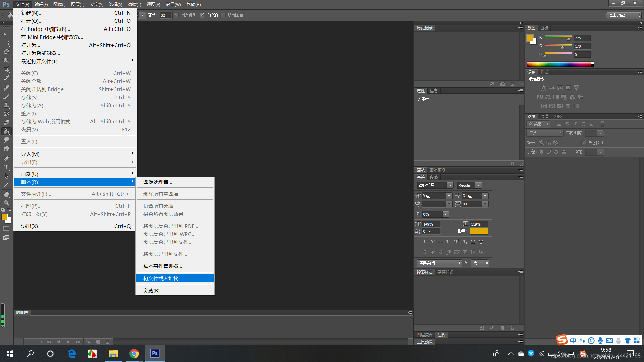
Task: Select the Type tool in toolbar
Action: click(x=6, y=167)
